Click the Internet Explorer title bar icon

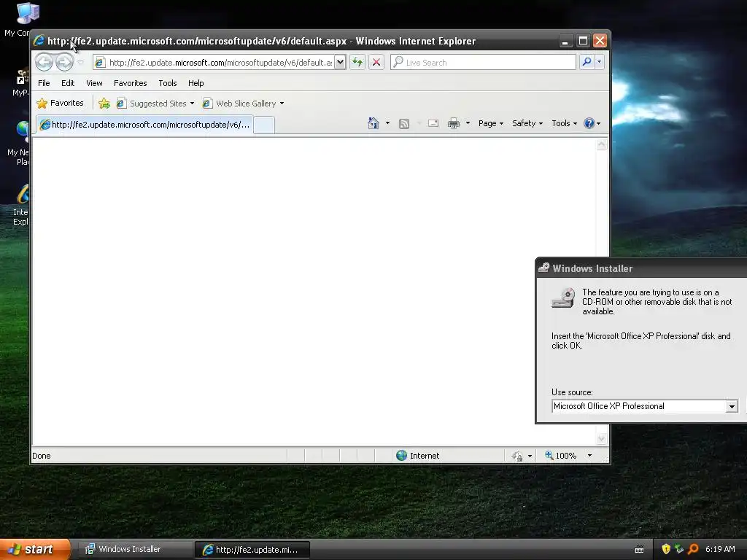click(39, 41)
